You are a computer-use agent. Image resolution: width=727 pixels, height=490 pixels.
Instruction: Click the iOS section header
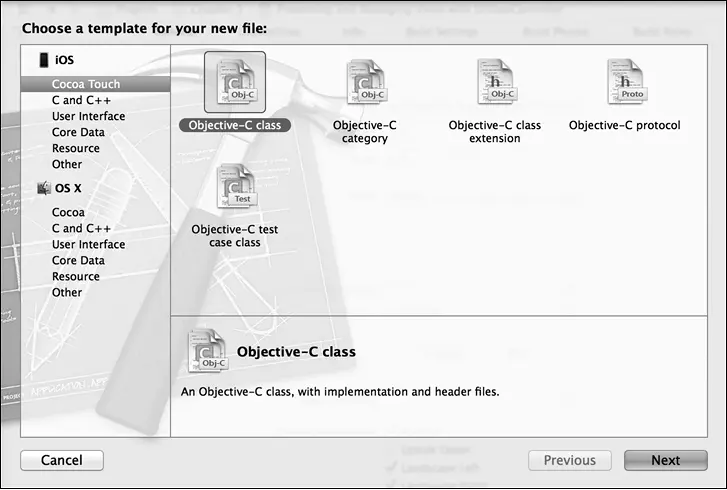[64, 60]
